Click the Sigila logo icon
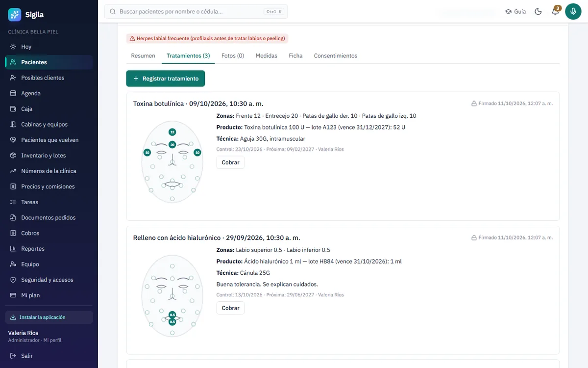 pos(15,15)
